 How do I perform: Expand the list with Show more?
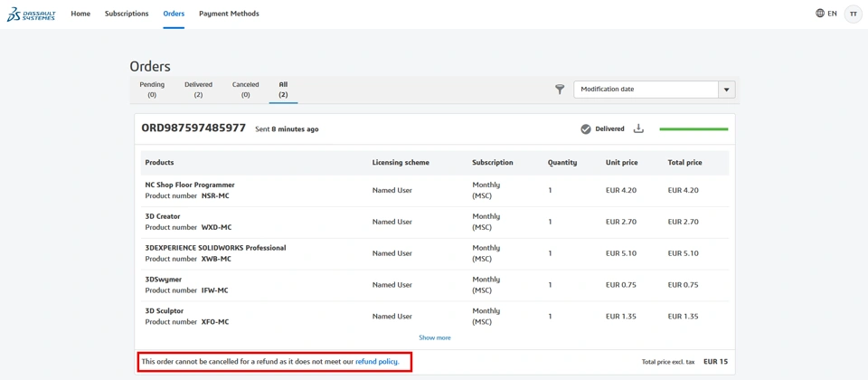click(x=435, y=337)
